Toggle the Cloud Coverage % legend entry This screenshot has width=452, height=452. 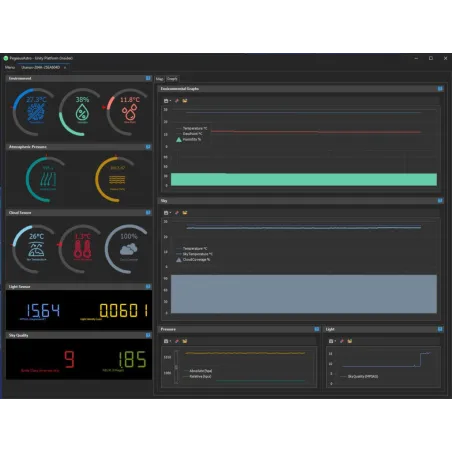click(193, 259)
